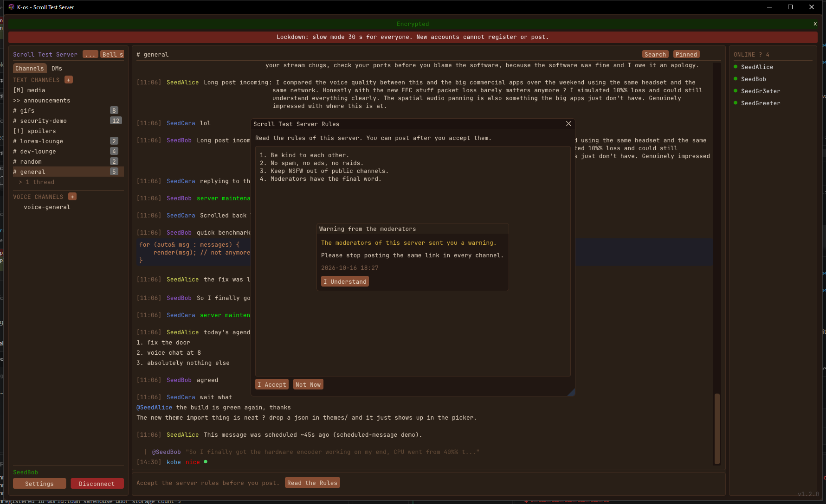The width and height of the screenshot is (826, 504).
Task: Choose Not Now in the rules dialog
Action: [308, 384]
